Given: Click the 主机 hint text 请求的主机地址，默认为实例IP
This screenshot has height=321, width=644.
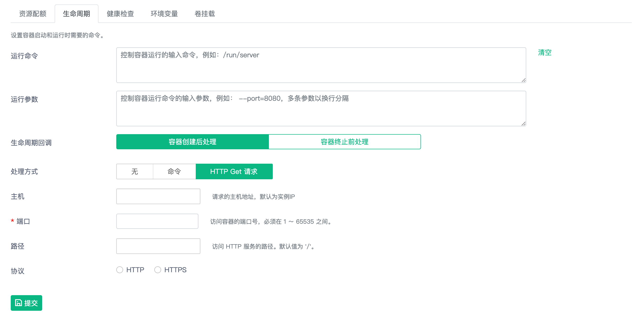Looking at the screenshot, I should 253,197.
